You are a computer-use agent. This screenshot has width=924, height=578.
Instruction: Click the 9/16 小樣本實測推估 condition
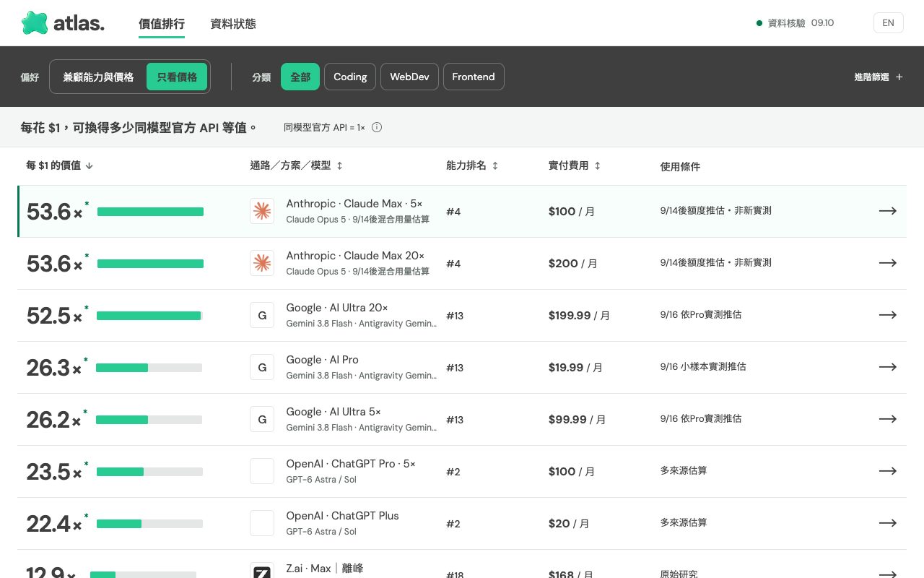pyautogui.click(x=703, y=366)
